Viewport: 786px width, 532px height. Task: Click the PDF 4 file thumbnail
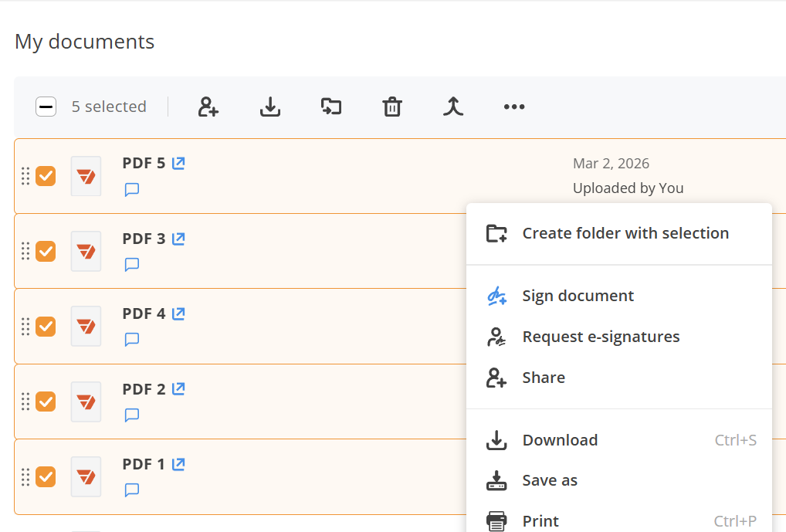click(86, 327)
